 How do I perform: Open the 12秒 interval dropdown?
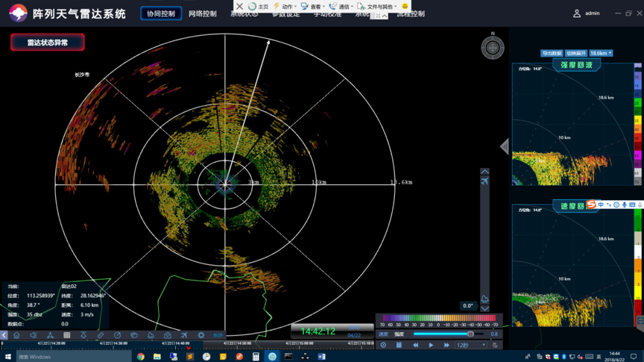[470, 345]
